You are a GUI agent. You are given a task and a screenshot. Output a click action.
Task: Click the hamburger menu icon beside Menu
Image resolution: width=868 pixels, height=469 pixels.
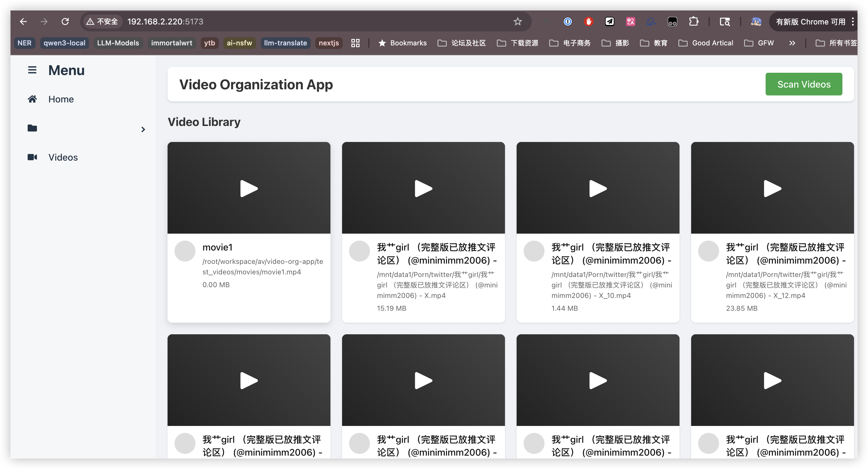[x=32, y=70]
